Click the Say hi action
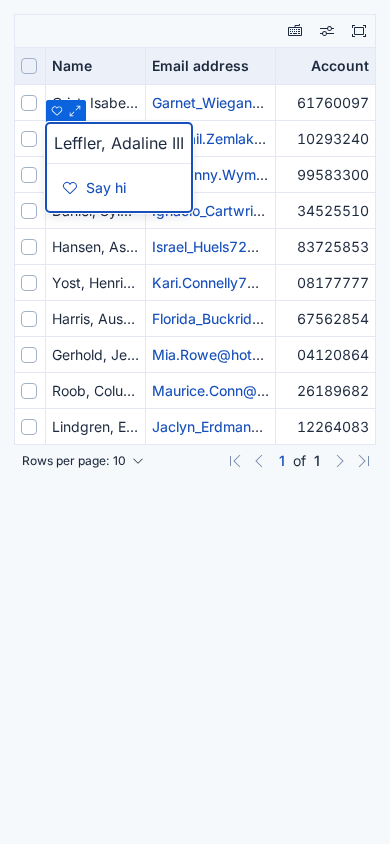The image size is (390, 844). 95,188
